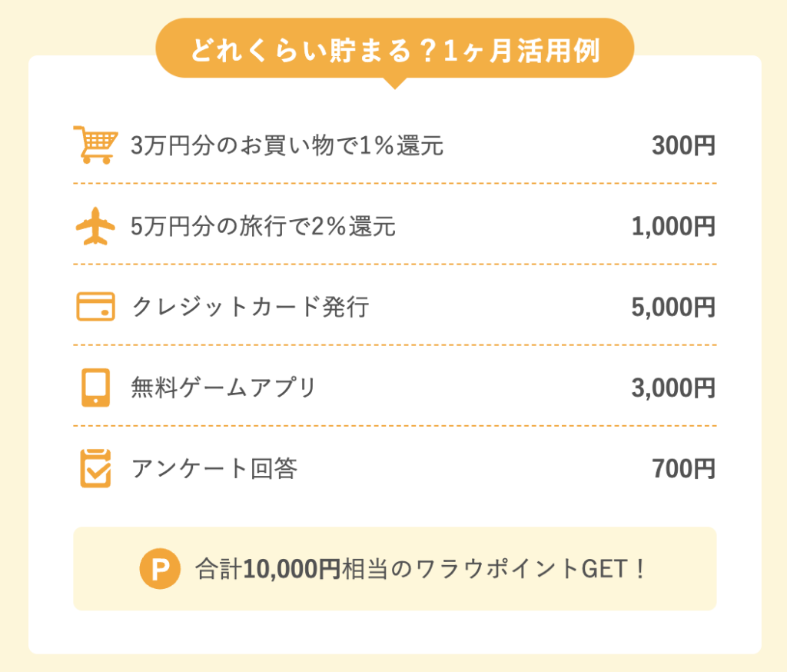Screen dimensions: 787x672
Task: Select the 3万円分のお買い物で1%還元 text
Action: (x=287, y=146)
